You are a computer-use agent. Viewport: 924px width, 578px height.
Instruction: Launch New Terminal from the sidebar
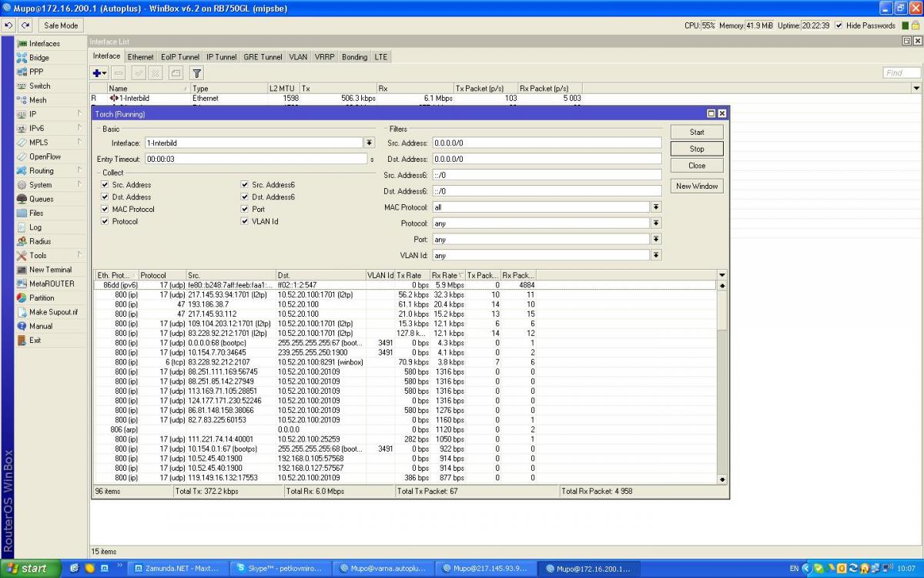[50, 270]
